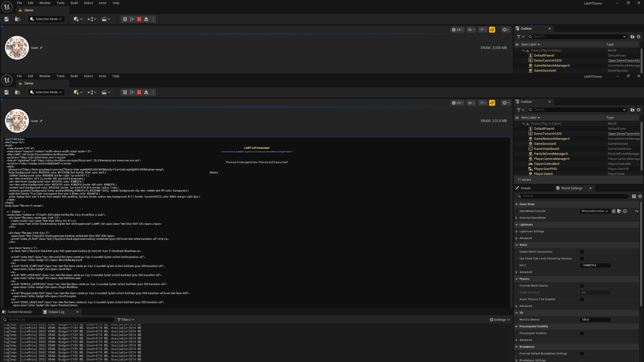Image resolution: width=644 pixels, height=362 pixels.
Task: Click the property matrix table icon in World Settings
Action: click(634, 196)
